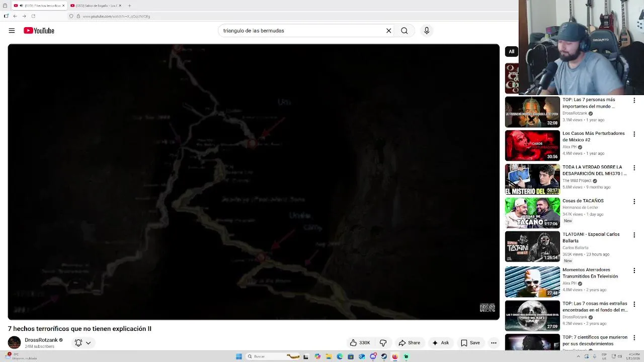Open 7 científicos que murieron video title
The image size is (644, 362).
(595, 340)
